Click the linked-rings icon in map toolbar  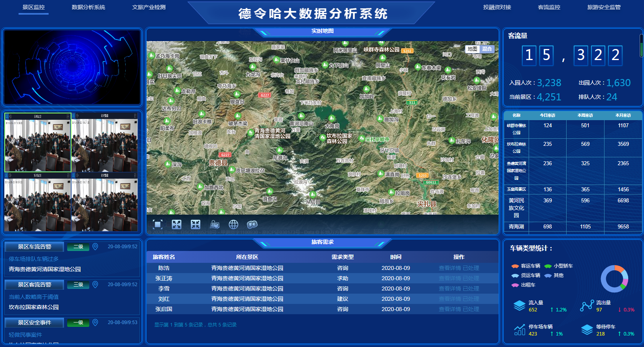point(252,224)
